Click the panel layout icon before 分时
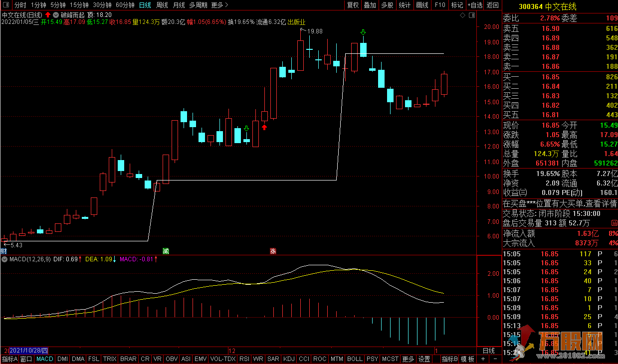This screenshot has height=364, width=618. point(6,5)
